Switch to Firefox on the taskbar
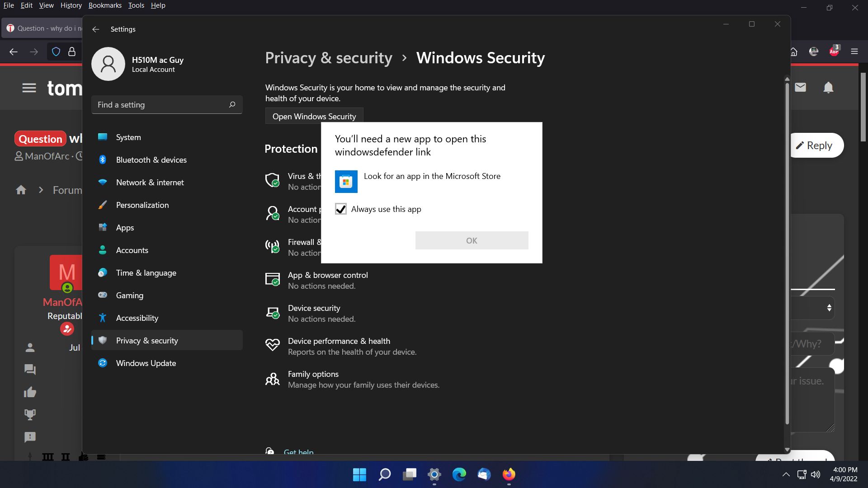The width and height of the screenshot is (868, 488). pyautogui.click(x=509, y=474)
